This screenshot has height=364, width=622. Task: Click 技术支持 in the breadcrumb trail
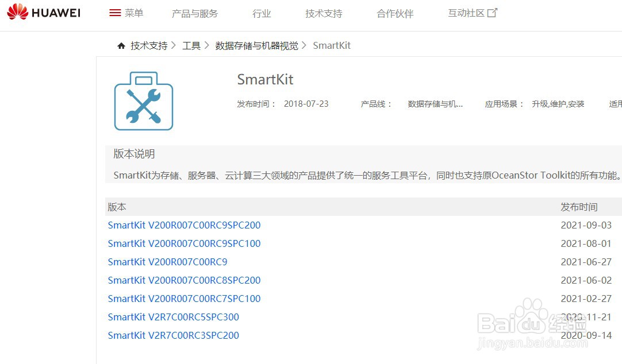coord(148,45)
